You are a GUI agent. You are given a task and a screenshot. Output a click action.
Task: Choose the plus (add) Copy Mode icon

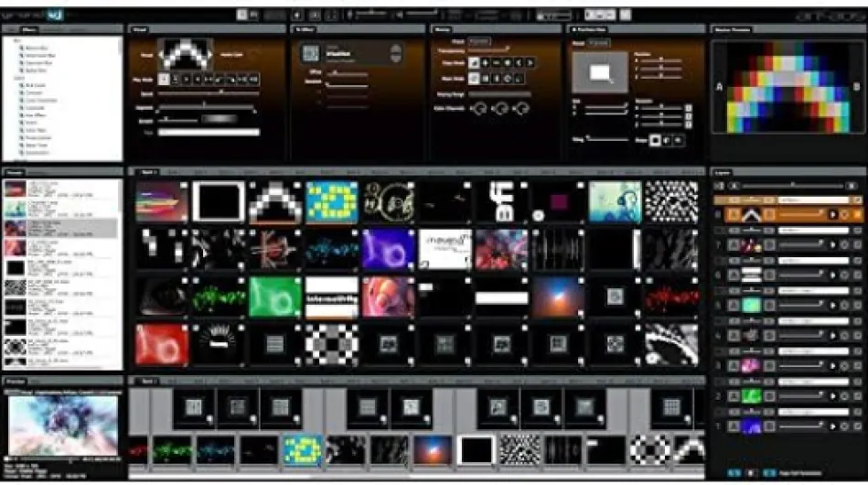pyautogui.click(x=485, y=63)
